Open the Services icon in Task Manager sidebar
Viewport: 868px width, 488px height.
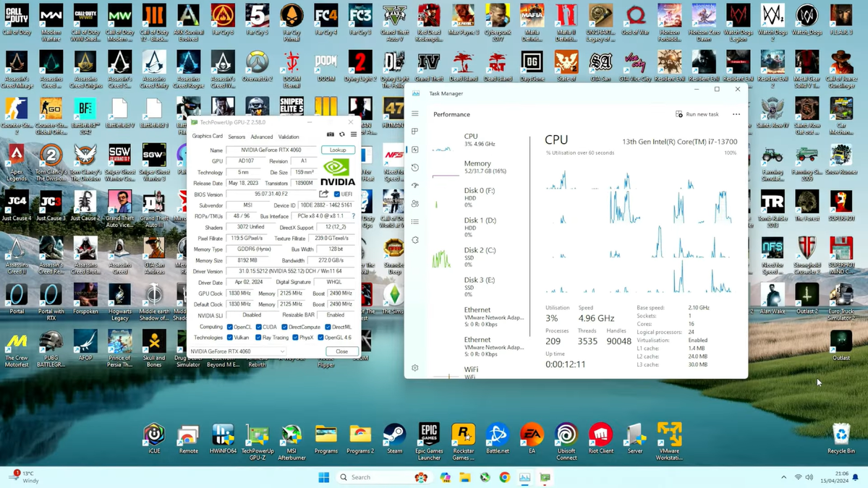click(415, 240)
